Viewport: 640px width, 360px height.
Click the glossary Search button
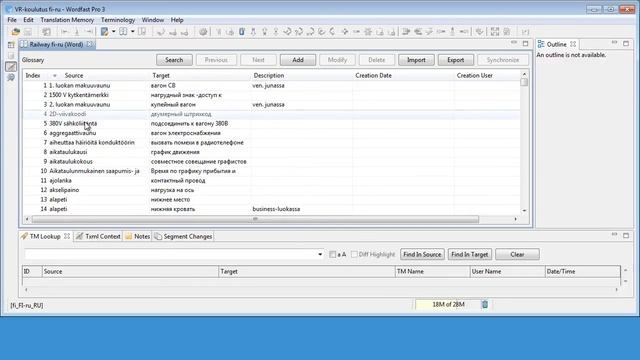pyautogui.click(x=174, y=60)
